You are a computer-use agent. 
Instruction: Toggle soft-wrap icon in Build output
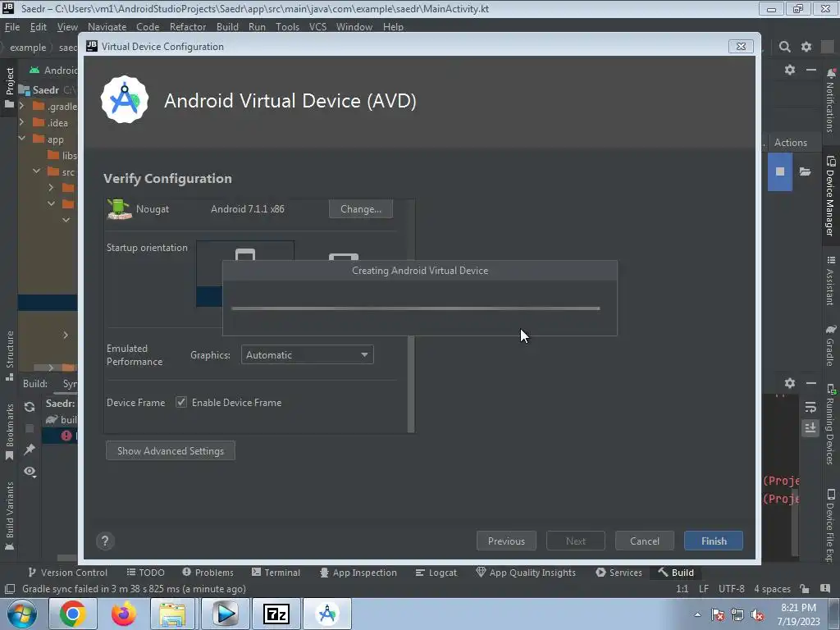[810, 407]
